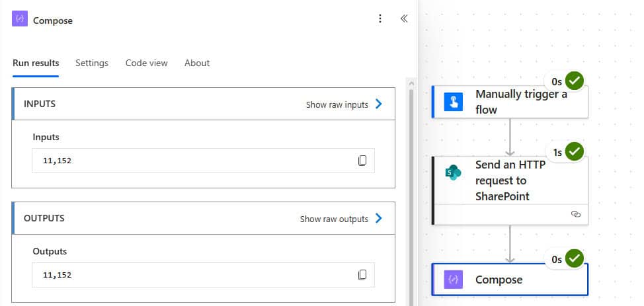Click the Outputs field label
The width and height of the screenshot is (644, 306).
[50, 251]
